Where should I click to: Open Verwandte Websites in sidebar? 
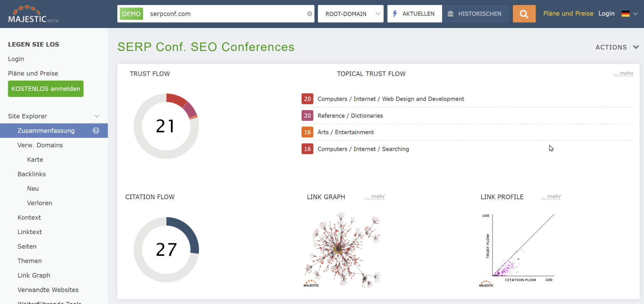click(x=48, y=290)
